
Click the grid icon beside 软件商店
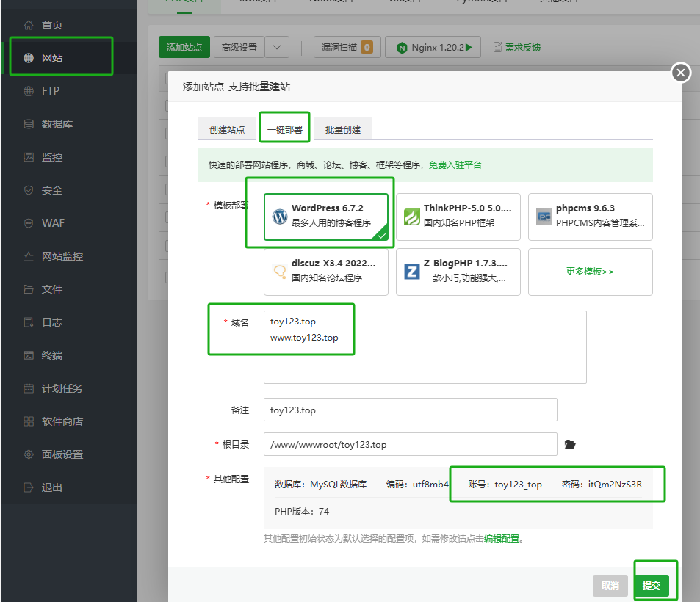[x=29, y=421]
